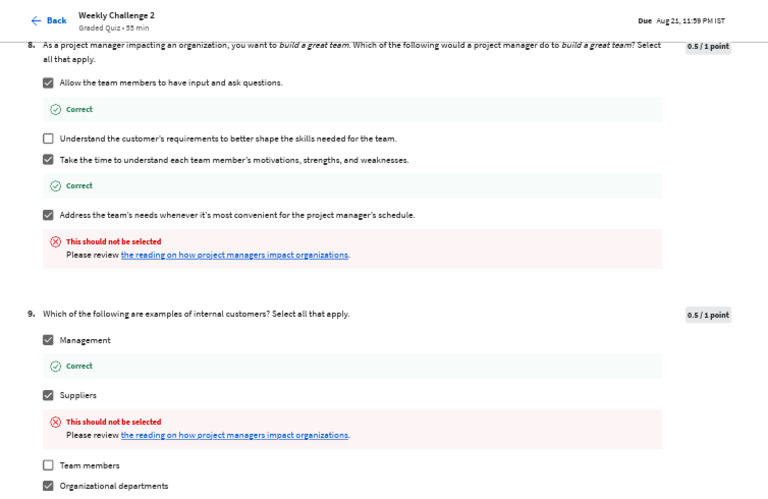Click the Correct icon under 'Take the time to understand'

point(55,186)
